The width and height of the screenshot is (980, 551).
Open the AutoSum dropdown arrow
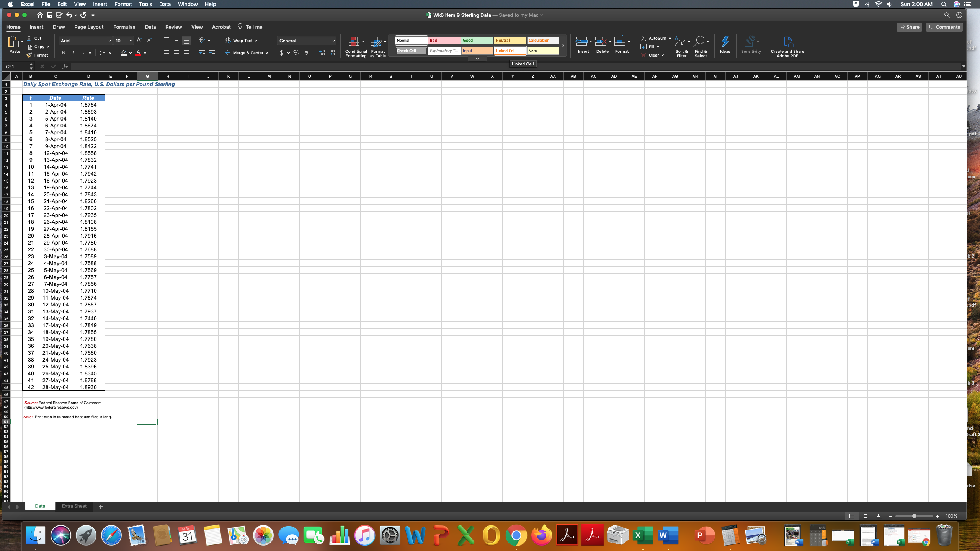(x=670, y=38)
